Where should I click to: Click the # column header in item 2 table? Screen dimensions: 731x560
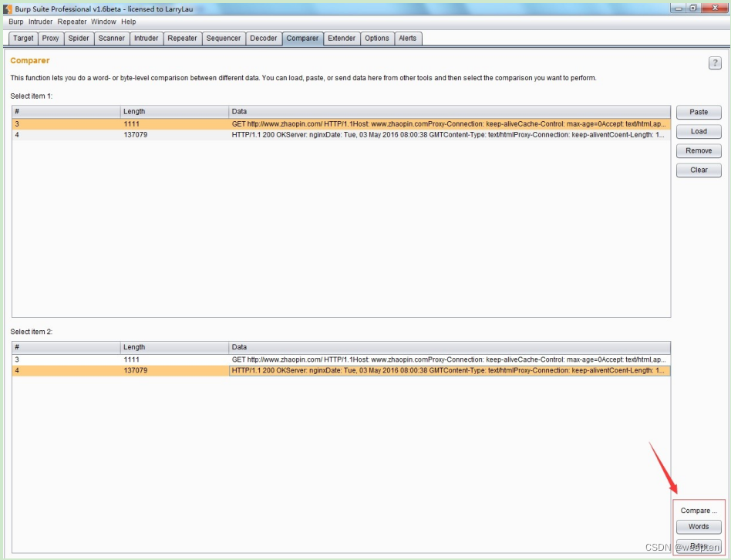point(66,347)
